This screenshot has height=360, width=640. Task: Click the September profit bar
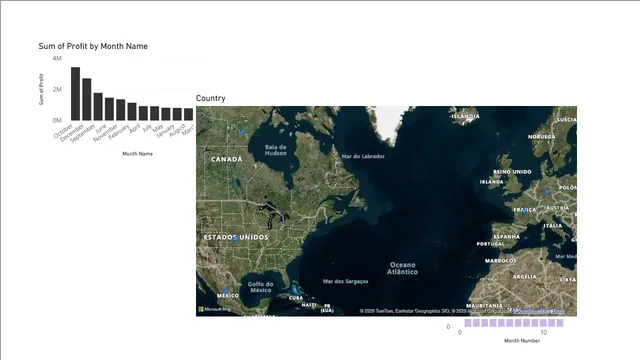pos(98,107)
